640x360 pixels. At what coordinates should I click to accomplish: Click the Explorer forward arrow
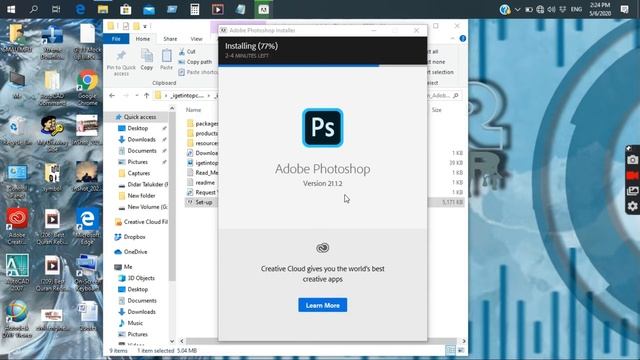(126, 96)
